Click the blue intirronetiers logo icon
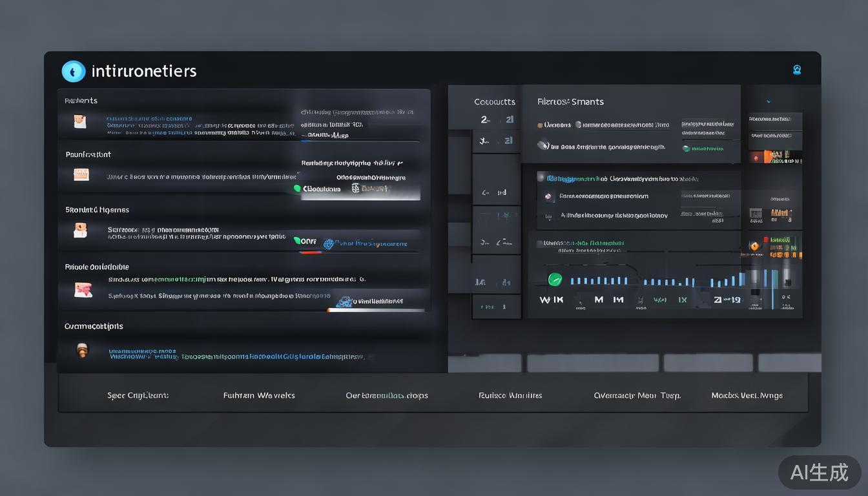This screenshot has width=868, height=496. tap(73, 71)
